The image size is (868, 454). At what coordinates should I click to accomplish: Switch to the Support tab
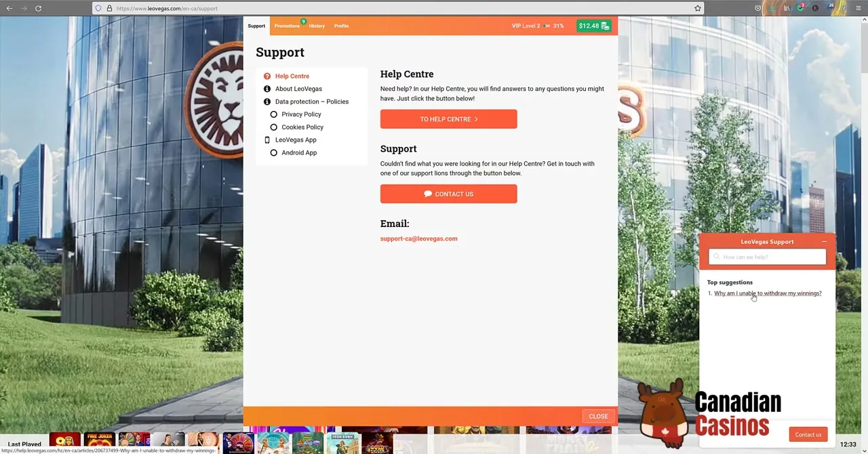[256, 26]
